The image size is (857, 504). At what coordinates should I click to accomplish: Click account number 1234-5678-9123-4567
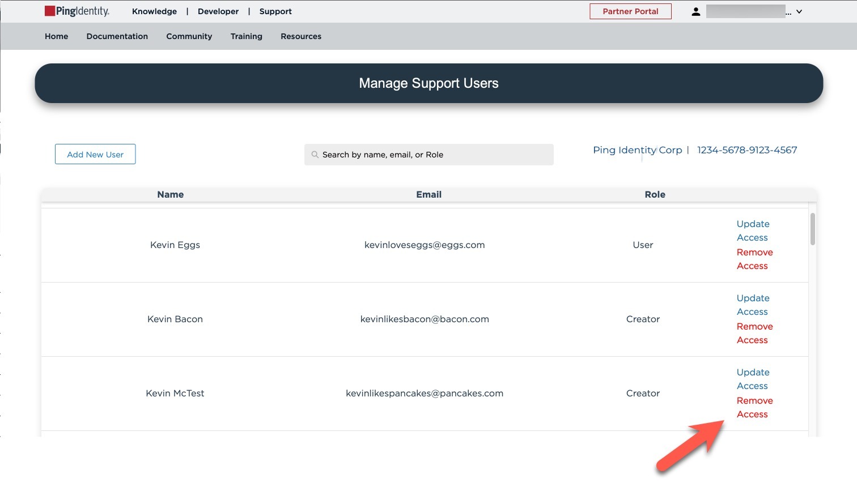pyautogui.click(x=747, y=150)
